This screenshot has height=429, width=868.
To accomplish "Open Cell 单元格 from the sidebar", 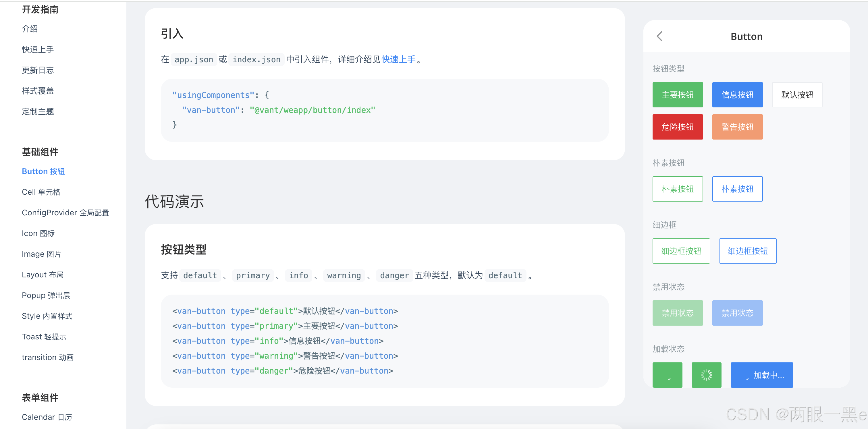I will pos(41,192).
